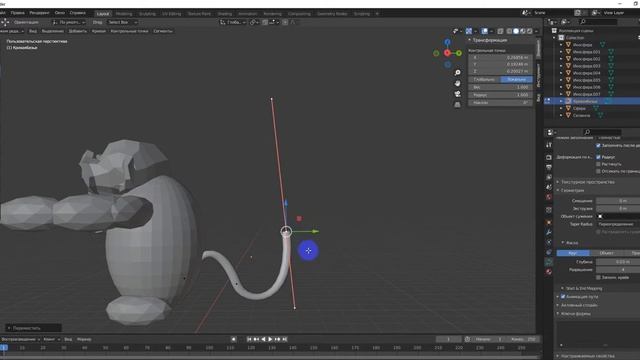
Task: Open the global transform orientation dropdown
Action: tap(233, 22)
